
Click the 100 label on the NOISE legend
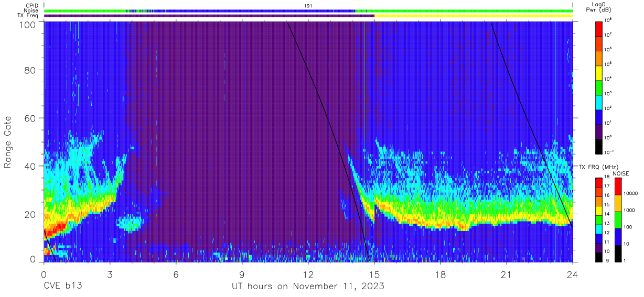pyautogui.click(x=628, y=227)
